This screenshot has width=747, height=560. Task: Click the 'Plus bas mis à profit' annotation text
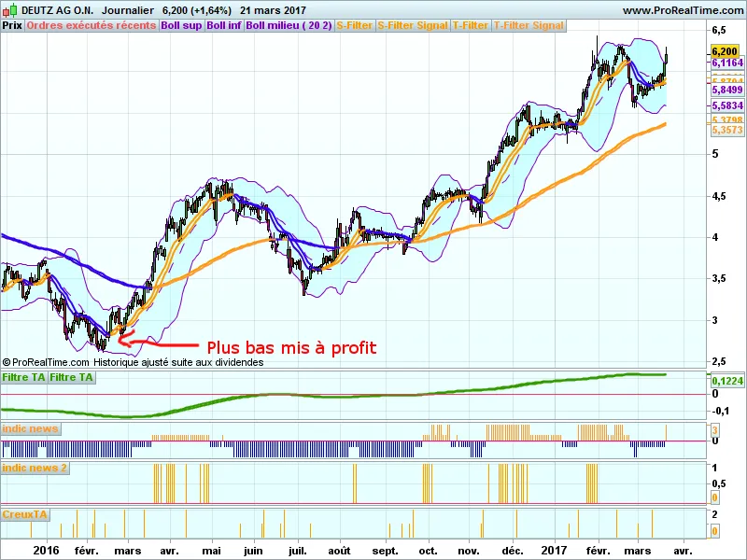point(290,347)
